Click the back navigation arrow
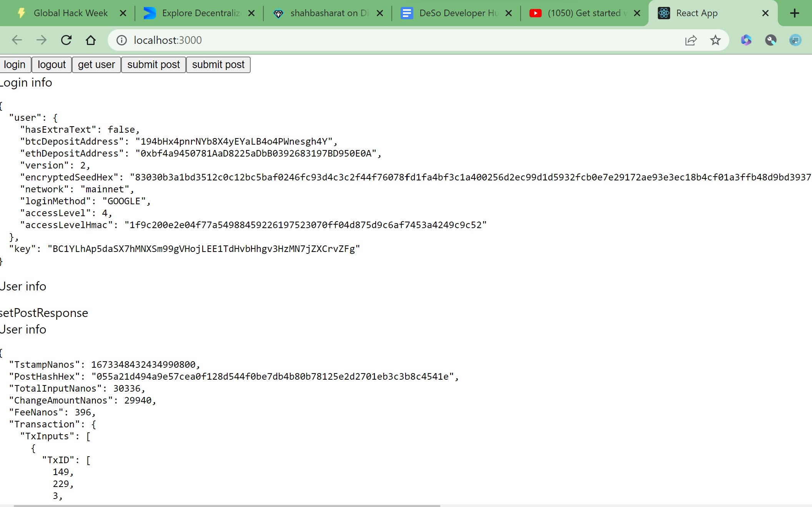 17,40
